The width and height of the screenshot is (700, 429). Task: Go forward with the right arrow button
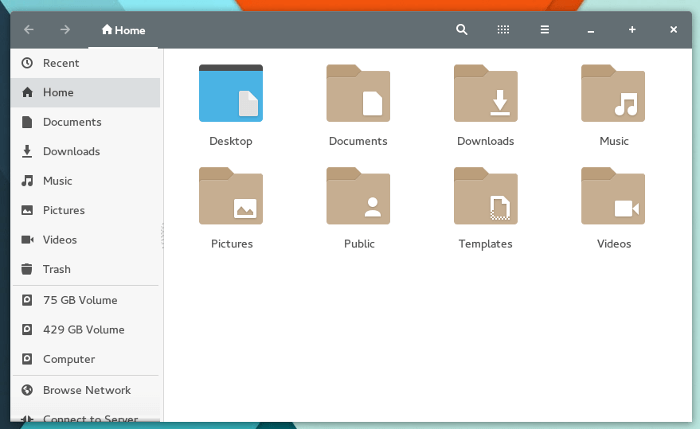65,30
